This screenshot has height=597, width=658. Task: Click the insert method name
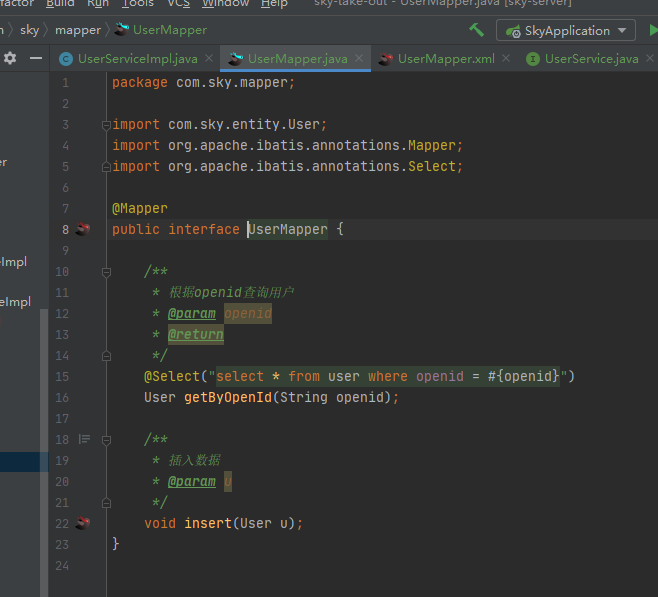(208, 523)
